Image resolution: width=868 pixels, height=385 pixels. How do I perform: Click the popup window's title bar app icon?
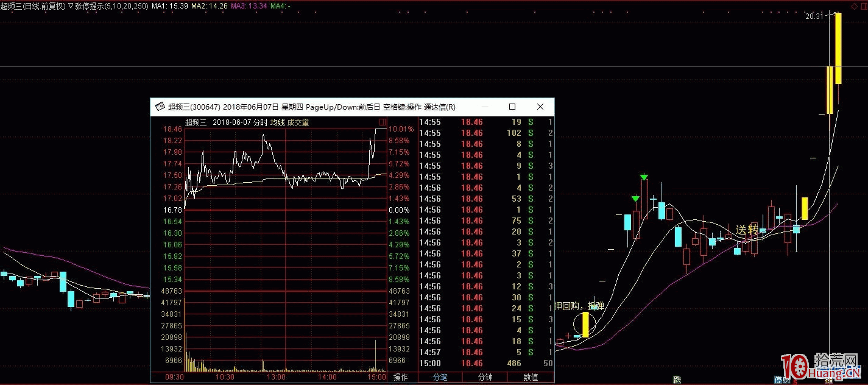[160, 107]
